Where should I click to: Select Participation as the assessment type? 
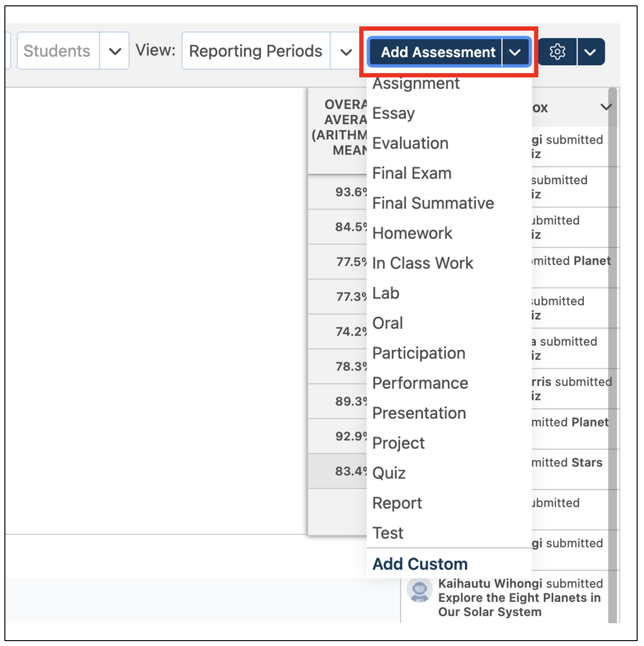pos(419,353)
